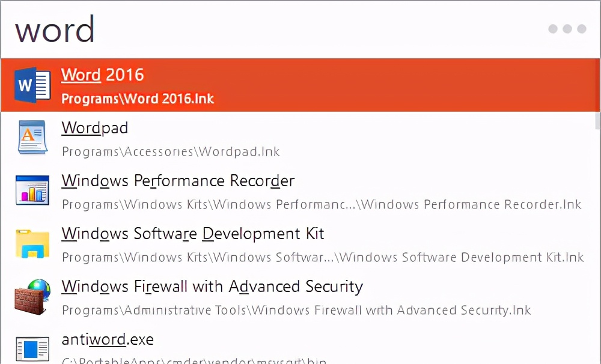Click the antiword.exe program icon
Image resolution: width=601 pixels, height=364 pixels.
pos(32,349)
